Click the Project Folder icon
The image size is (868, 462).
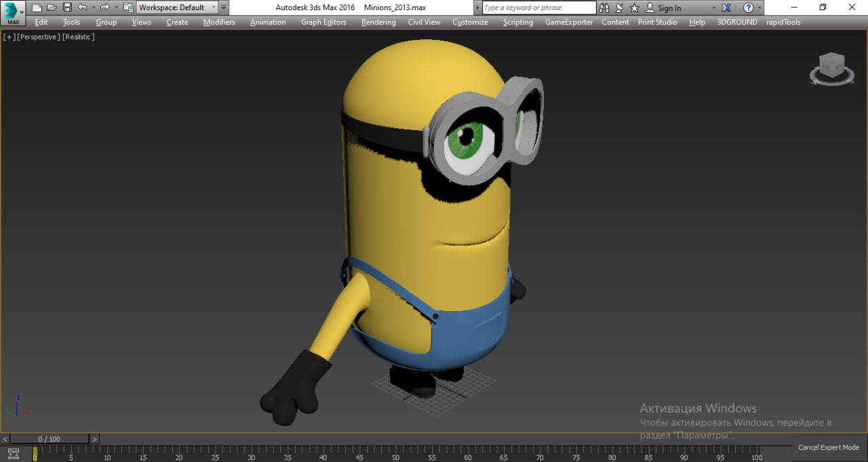coord(127,7)
